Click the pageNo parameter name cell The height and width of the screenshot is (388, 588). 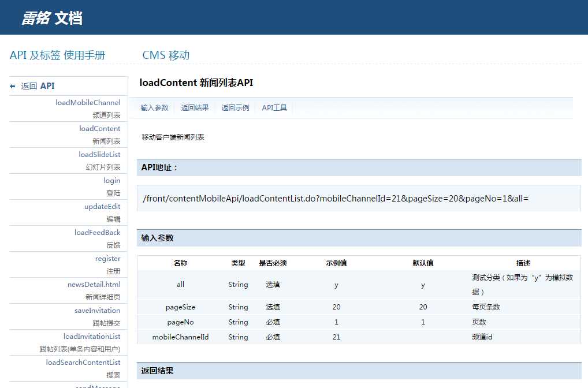[x=180, y=322]
